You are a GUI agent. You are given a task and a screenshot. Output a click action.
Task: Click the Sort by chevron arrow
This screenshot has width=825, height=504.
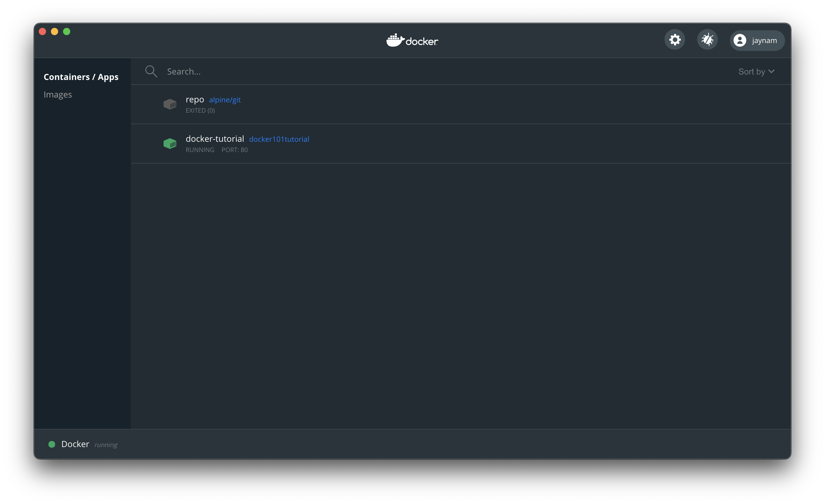pos(771,71)
